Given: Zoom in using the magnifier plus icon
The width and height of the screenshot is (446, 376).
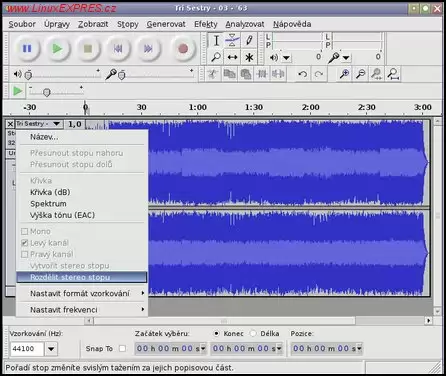Looking at the screenshot, I should (x=344, y=74).
